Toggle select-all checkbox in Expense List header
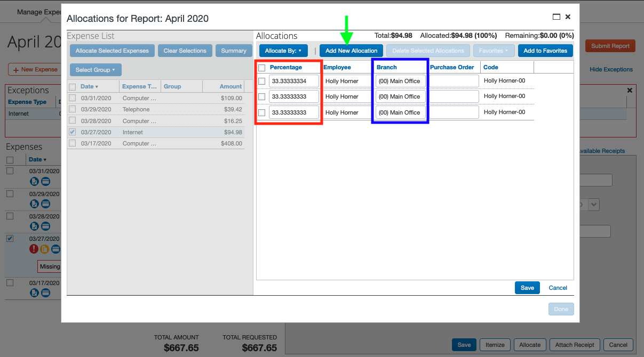 point(72,87)
